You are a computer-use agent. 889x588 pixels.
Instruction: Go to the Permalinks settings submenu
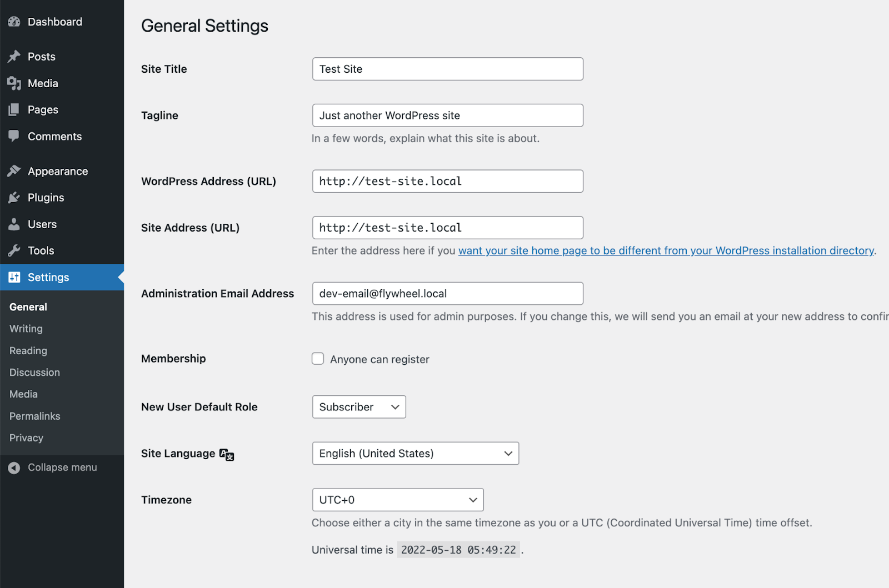click(35, 416)
